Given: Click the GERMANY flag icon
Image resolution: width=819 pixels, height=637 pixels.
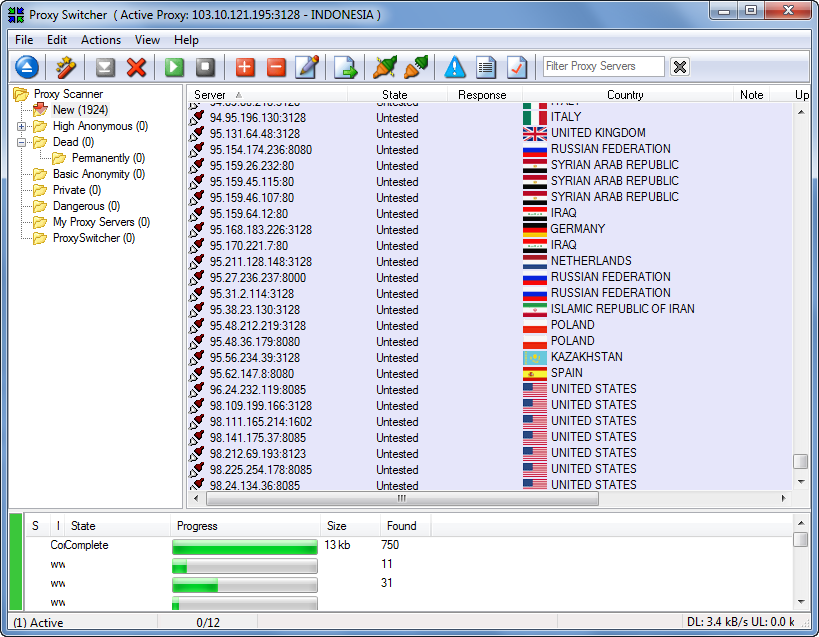Looking at the screenshot, I should point(535,229).
